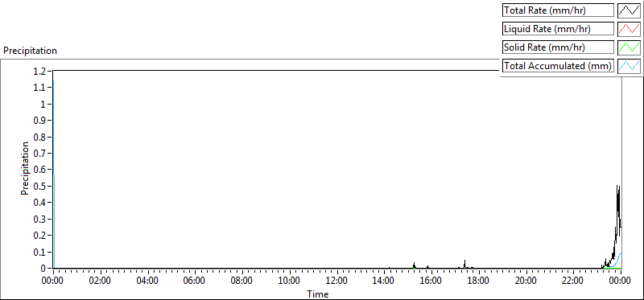The width and height of the screenshot is (644, 300).
Task: Click the small spike near 17:30
Action: (x=464, y=264)
